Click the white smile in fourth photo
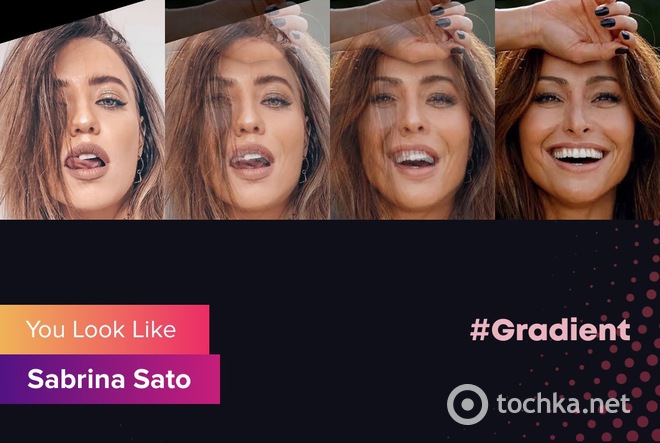The height and width of the screenshot is (443, 660). click(579, 154)
